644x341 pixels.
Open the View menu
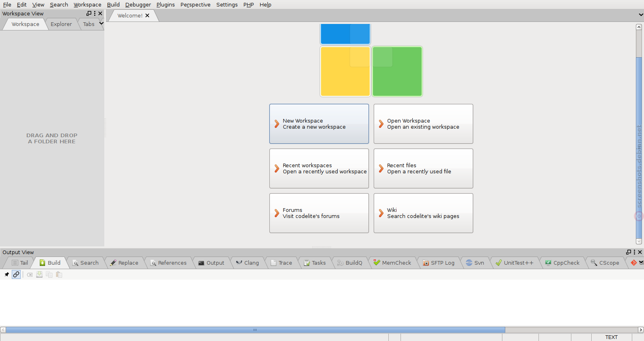[x=38, y=4]
